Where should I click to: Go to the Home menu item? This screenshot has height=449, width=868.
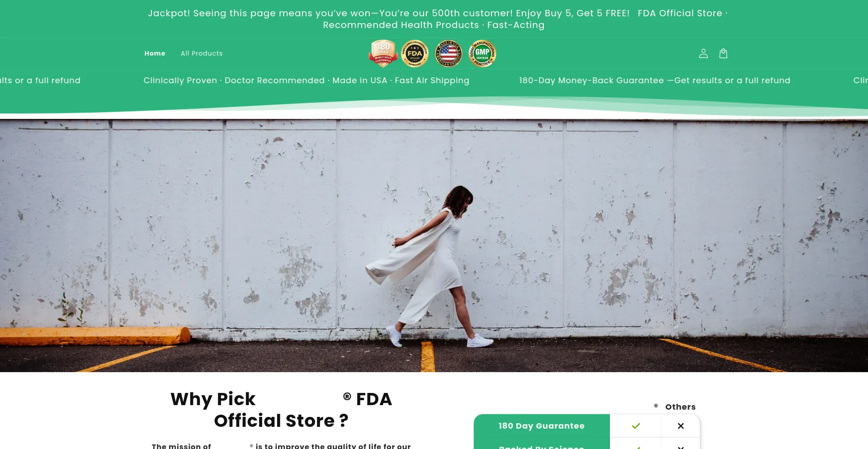155,53
